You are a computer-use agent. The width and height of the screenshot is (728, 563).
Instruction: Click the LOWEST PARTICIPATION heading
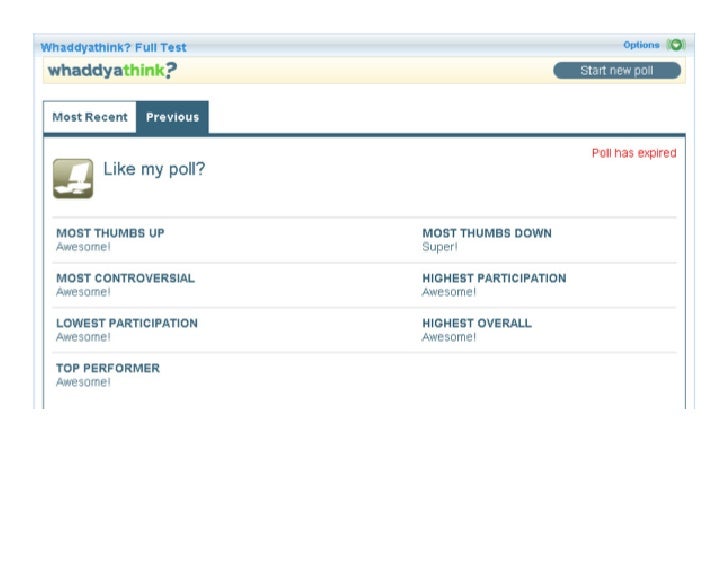[x=127, y=323]
